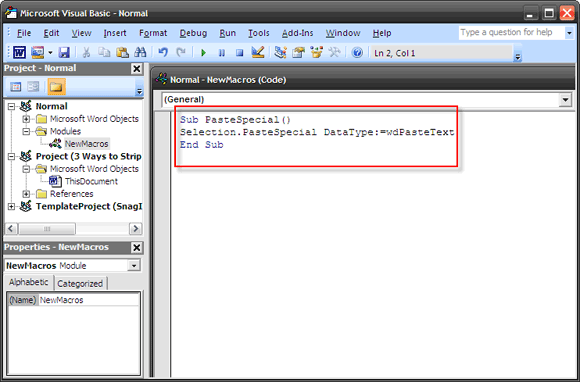Click the Copy icon in toolbar
Screen dimensions: 580x382
coord(104,53)
